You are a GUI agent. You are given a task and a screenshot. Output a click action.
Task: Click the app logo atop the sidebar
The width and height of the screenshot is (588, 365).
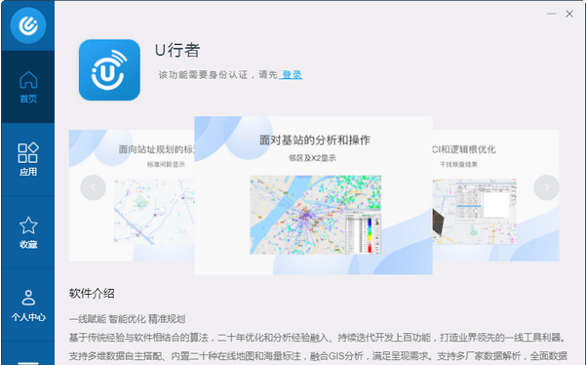[x=28, y=25]
